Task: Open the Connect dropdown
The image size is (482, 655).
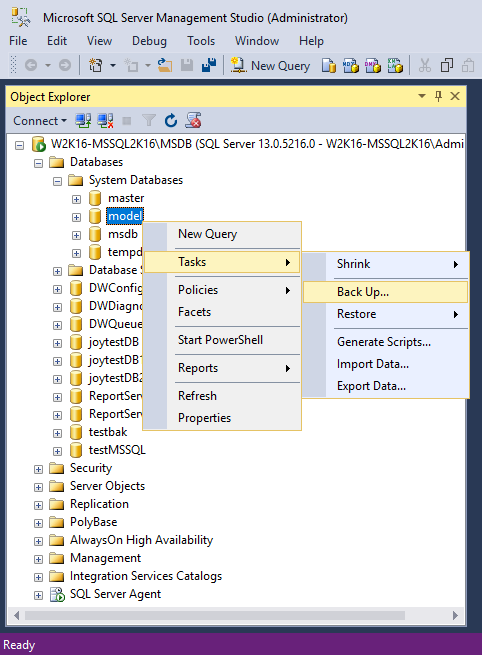Action: pyautogui.click(x=40, y=121)
